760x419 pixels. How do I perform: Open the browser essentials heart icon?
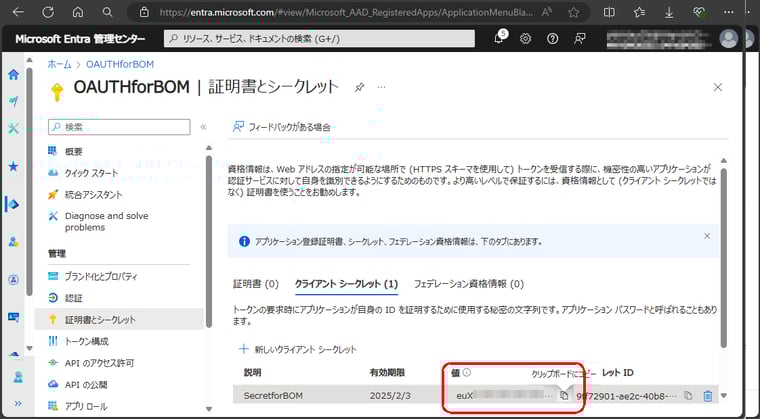[699, 12]
